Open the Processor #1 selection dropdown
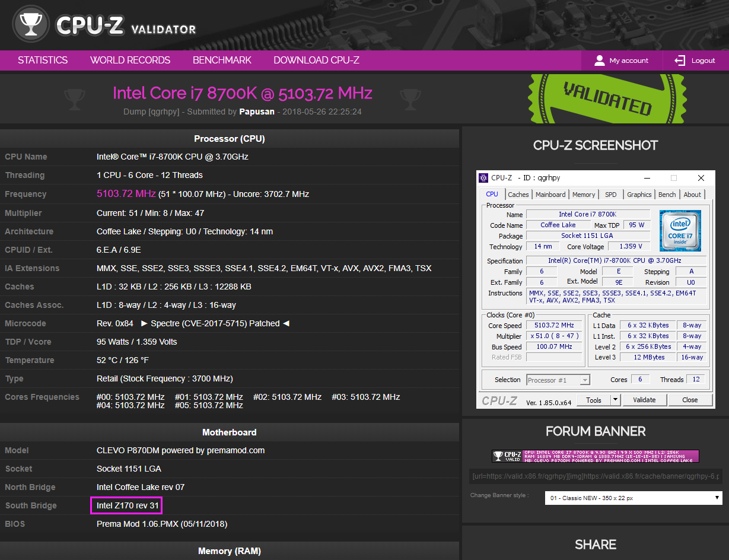 (x=558, y=380)
